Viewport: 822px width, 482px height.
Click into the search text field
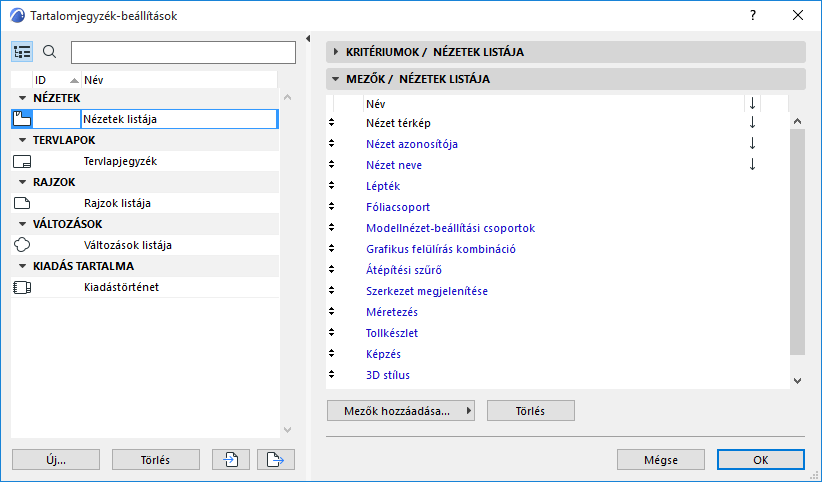coord(183,52)
